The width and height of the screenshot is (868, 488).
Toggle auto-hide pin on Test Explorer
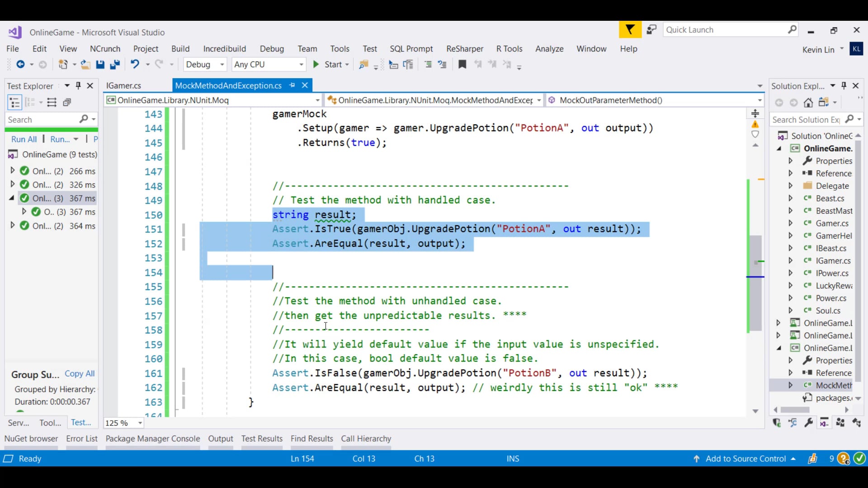tap(78, 85)
